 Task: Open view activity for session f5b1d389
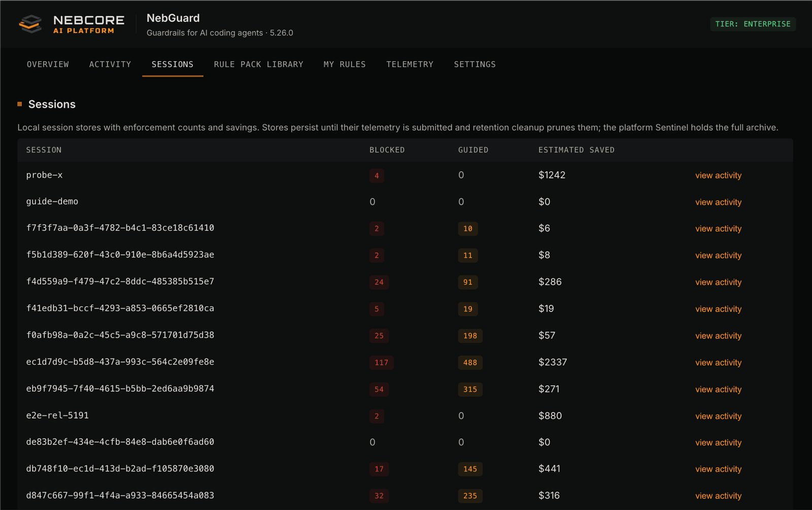718,256
